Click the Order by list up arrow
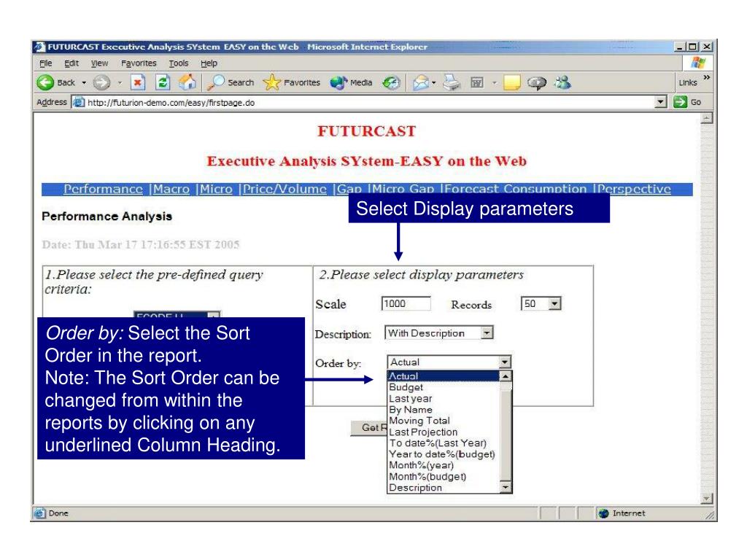Image resolution: width=747 pixels, height=560 pixels. pos(505,376)
